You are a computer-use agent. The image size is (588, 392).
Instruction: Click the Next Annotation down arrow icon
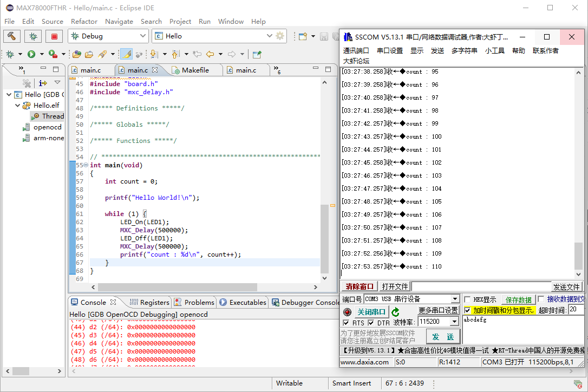coord(154,54)
